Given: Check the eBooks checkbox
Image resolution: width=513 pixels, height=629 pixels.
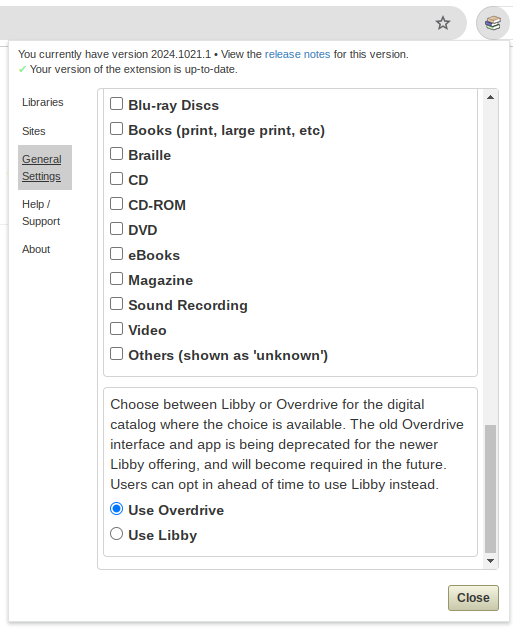Looking at the screenshot, I should click(116, 254).
